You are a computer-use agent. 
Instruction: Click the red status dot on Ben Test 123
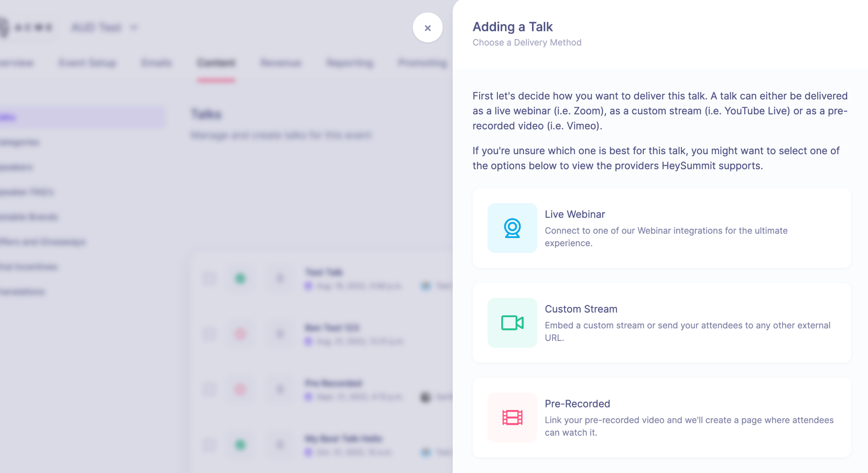(240, 334)
